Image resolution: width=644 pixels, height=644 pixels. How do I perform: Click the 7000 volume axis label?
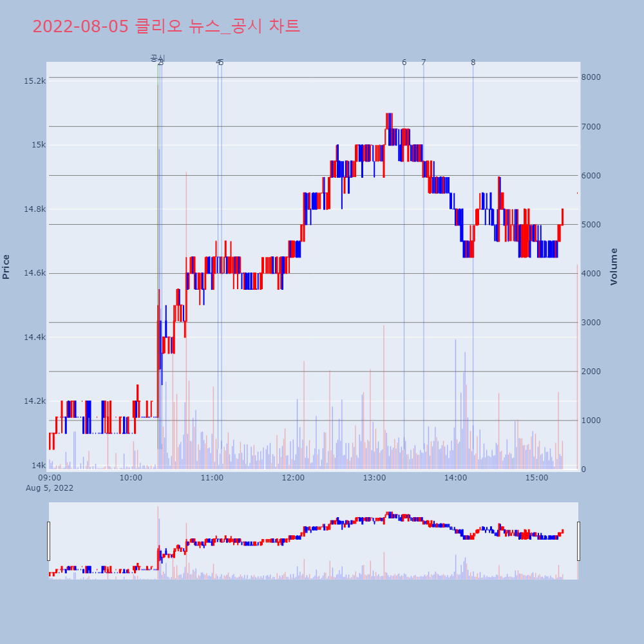[x=591, y=126]
